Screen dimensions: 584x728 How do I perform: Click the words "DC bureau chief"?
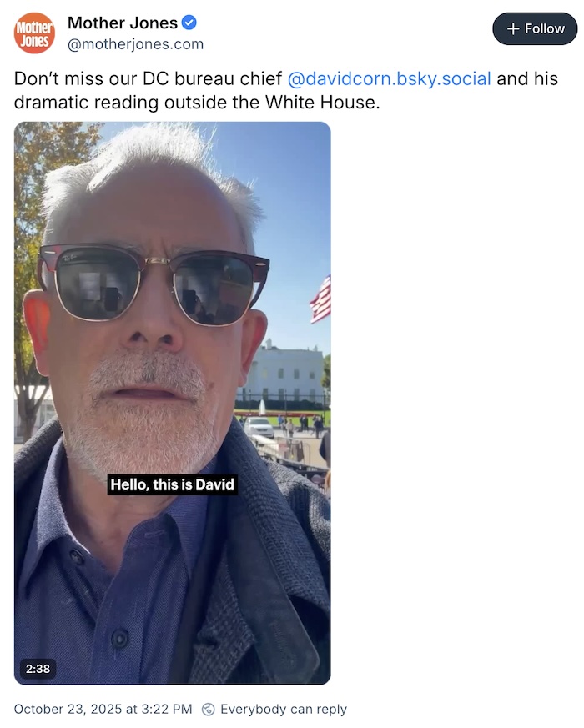pyautogui.click(x=212, y=78)
